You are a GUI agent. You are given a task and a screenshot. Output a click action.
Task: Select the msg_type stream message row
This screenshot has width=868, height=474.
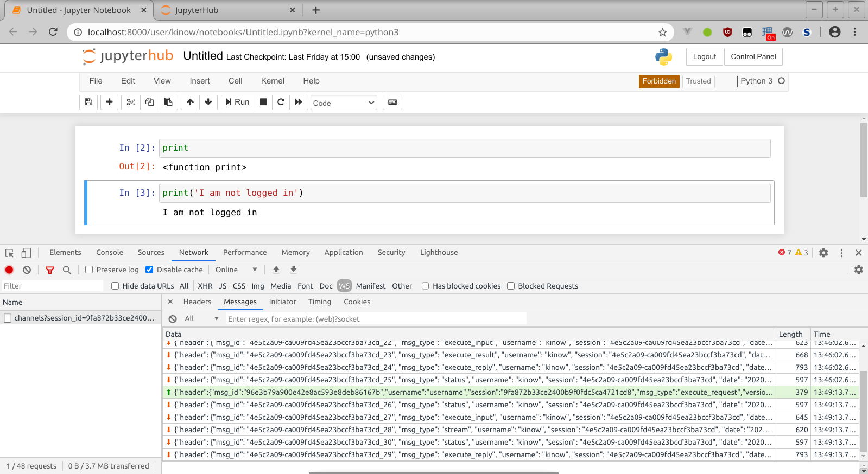click(x=510, y=430)
